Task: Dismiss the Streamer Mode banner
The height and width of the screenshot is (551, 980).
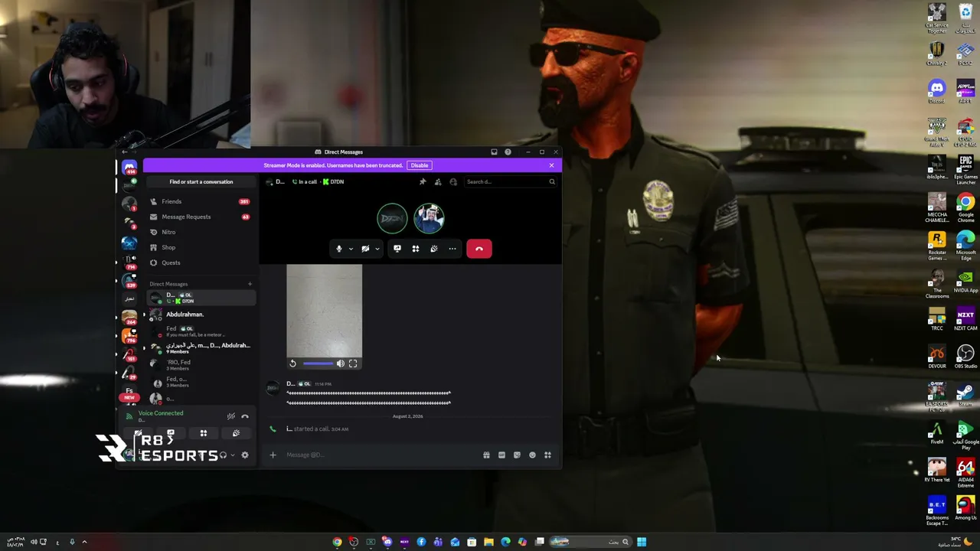Action: tap(551, 165)
